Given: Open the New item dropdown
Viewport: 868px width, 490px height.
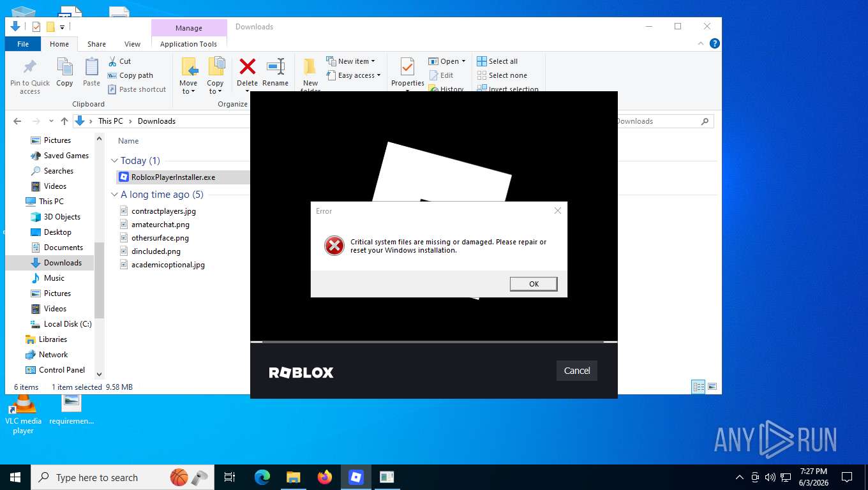Looking at the screenshot, I should coord(350,61).
